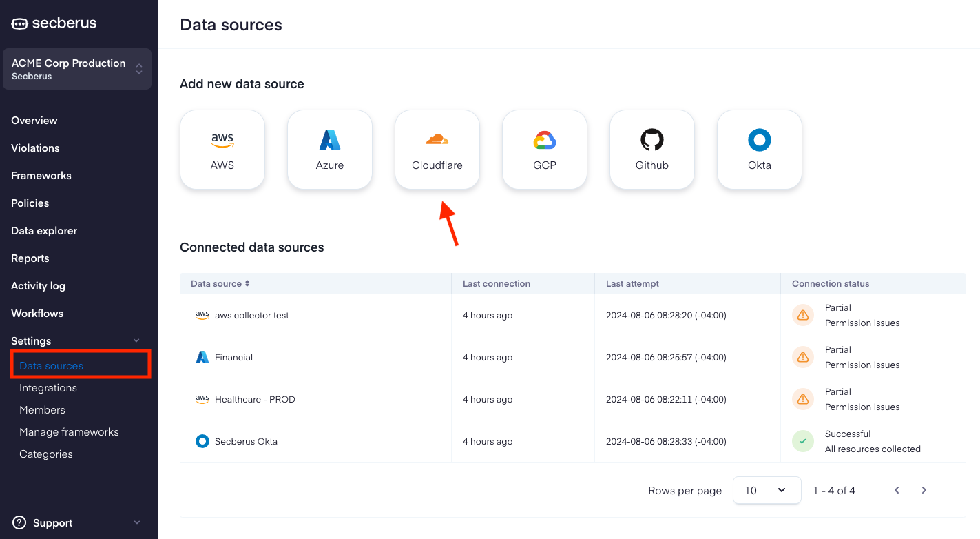Click warning icon in aws collector test row
This screenshot has width=980, height=539.
(x=803, y=315)
